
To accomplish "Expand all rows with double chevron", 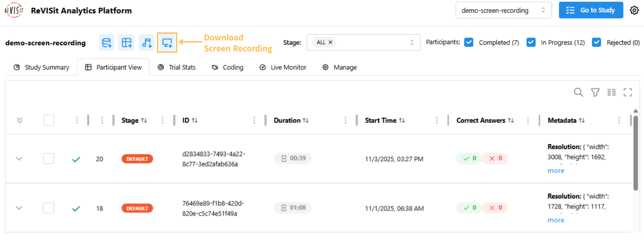I will [x=20, y=120].
